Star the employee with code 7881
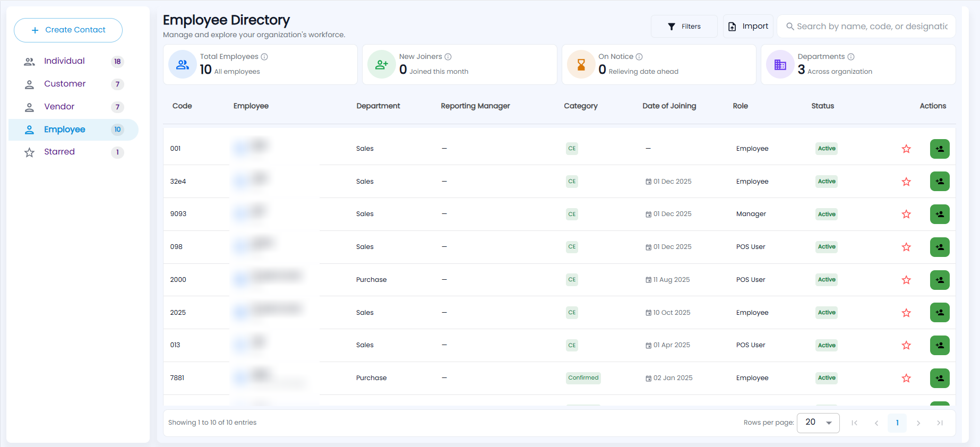This screenshot has width=980, height=447. (x=906, y=379)
